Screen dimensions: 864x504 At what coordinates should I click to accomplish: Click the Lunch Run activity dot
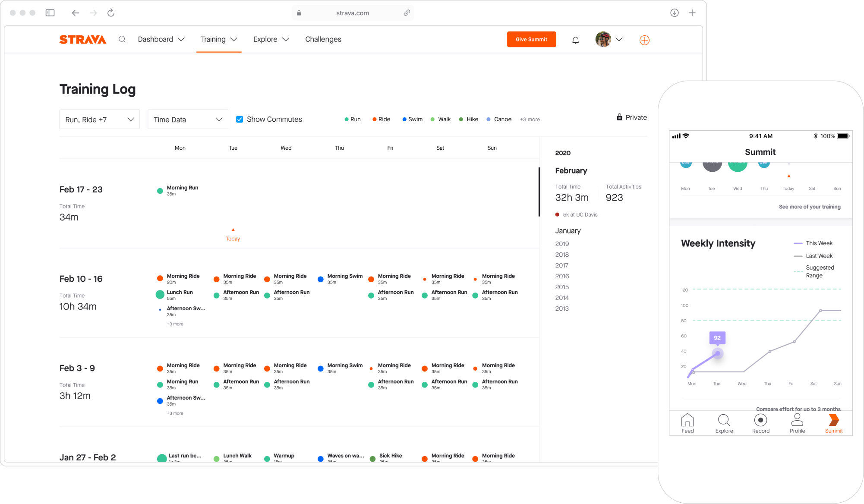pos(160,295)
